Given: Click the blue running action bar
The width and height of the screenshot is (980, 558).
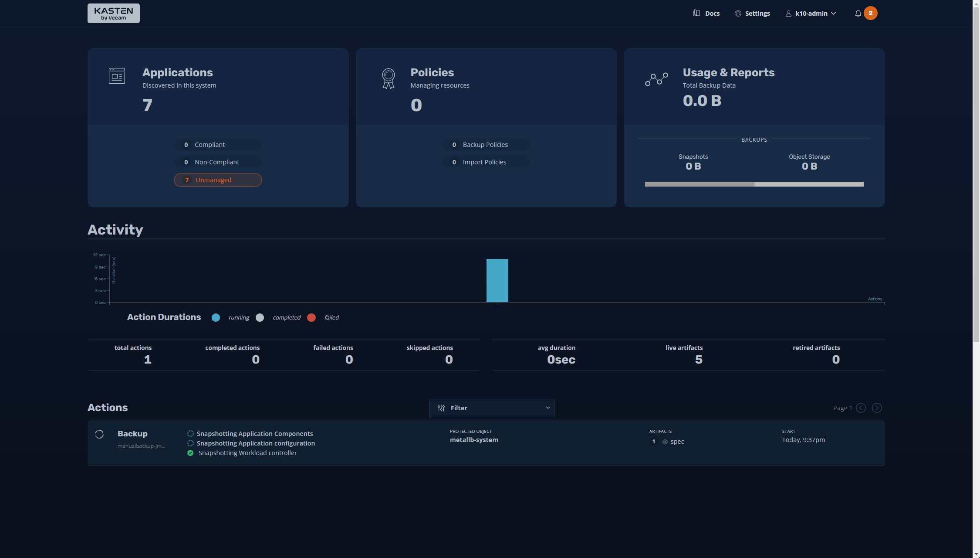Looking at the screenshot, I should click(x=497, y=280).
